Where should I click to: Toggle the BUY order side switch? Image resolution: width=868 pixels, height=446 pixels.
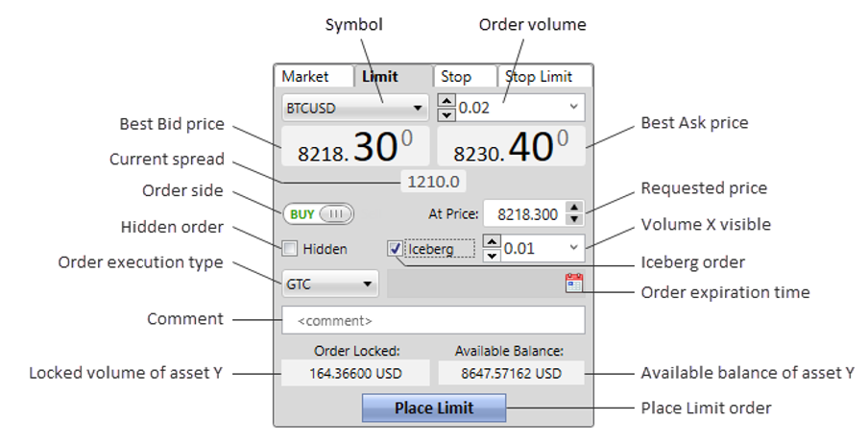[x=319, y=213]
